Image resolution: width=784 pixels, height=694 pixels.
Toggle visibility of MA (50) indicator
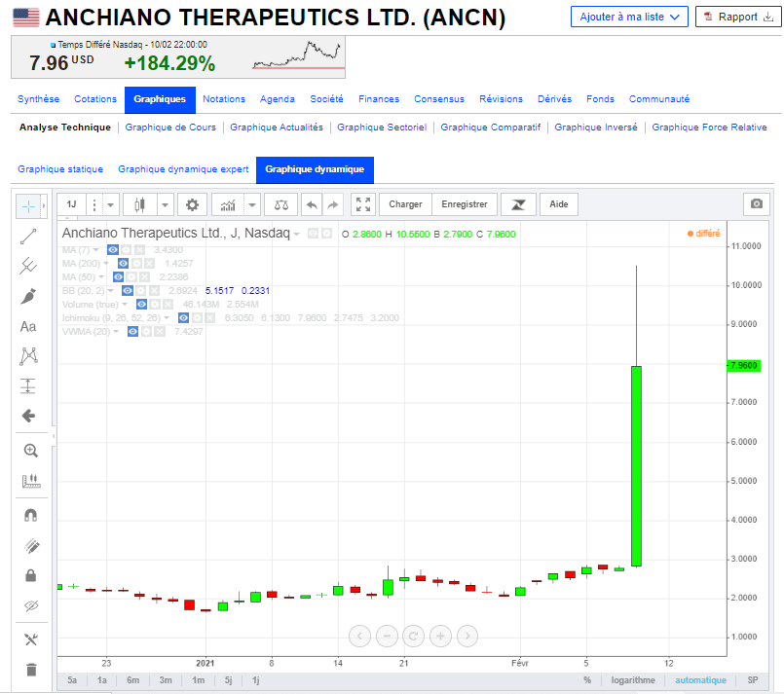click(x=118, y=276)
